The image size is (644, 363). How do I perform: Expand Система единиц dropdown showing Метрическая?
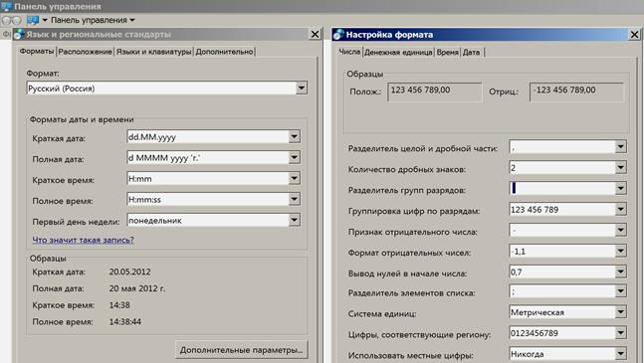point(620,312)
